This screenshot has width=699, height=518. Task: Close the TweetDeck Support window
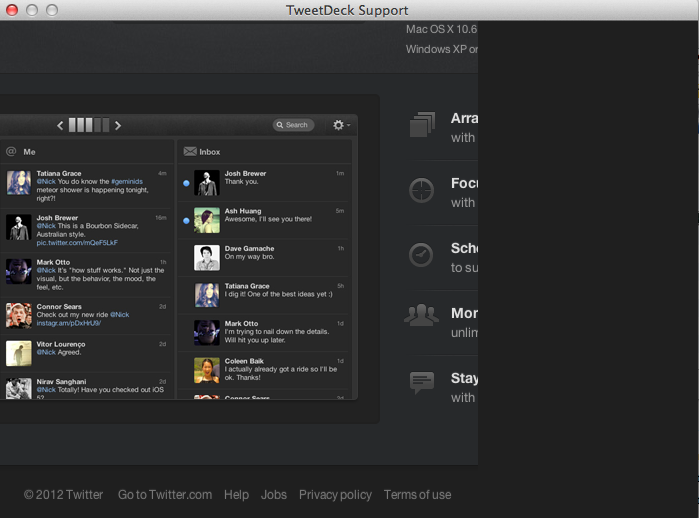(12, 10)
